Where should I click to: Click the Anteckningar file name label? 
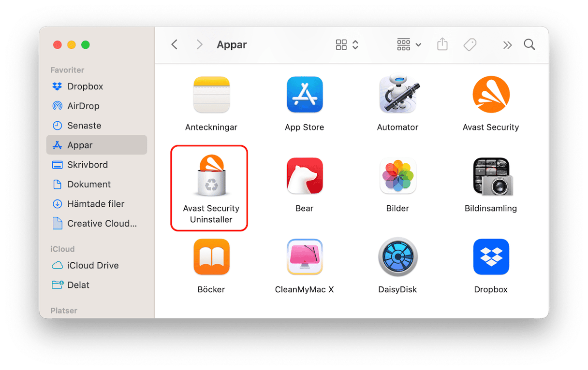211,127
